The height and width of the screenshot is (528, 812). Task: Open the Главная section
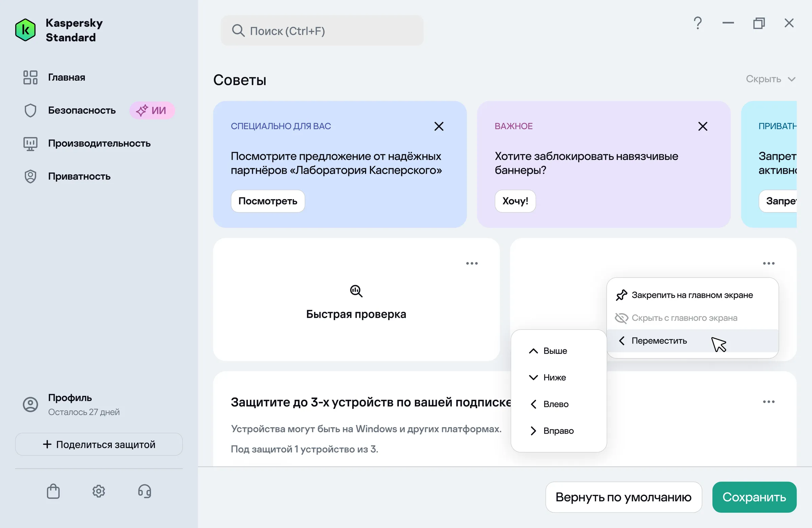tap(67, 78)
